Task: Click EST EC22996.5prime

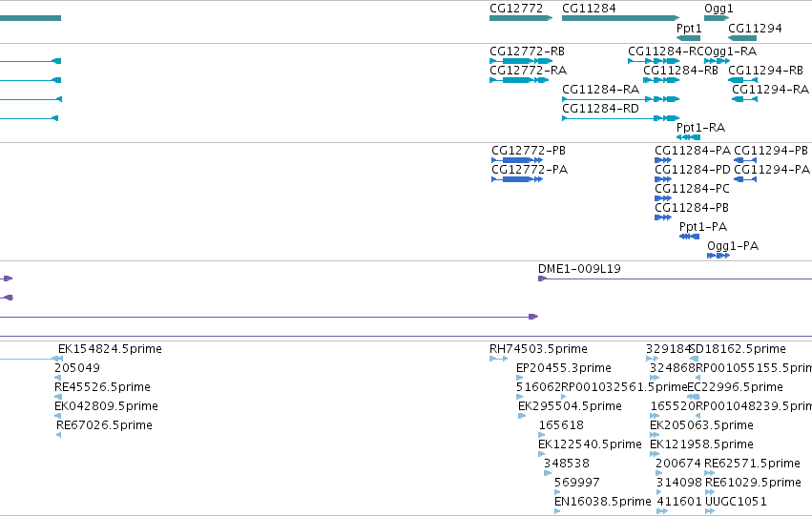Action: tap(693, 397)
